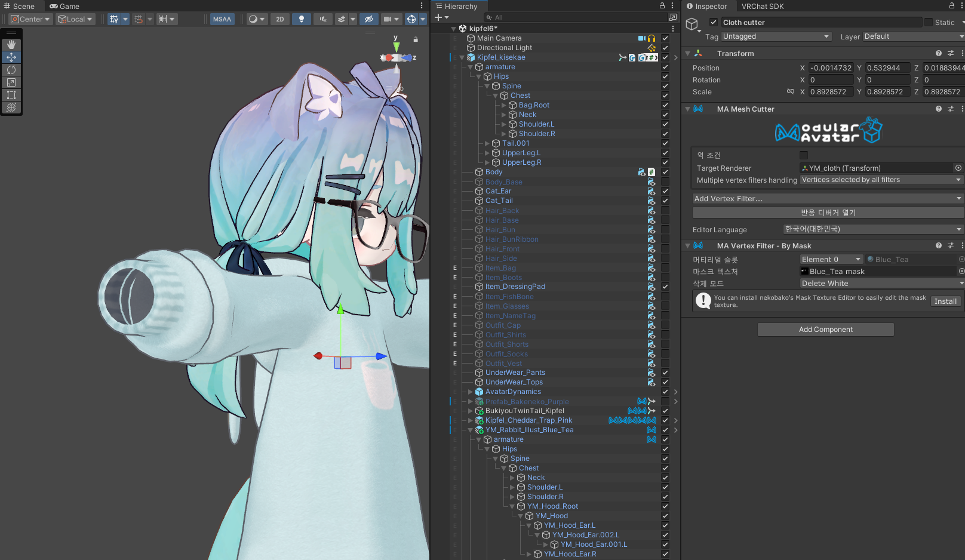The image size is (965, 560).
Task: Edit the Cloth cutter name field
Action: click(822, 22)
